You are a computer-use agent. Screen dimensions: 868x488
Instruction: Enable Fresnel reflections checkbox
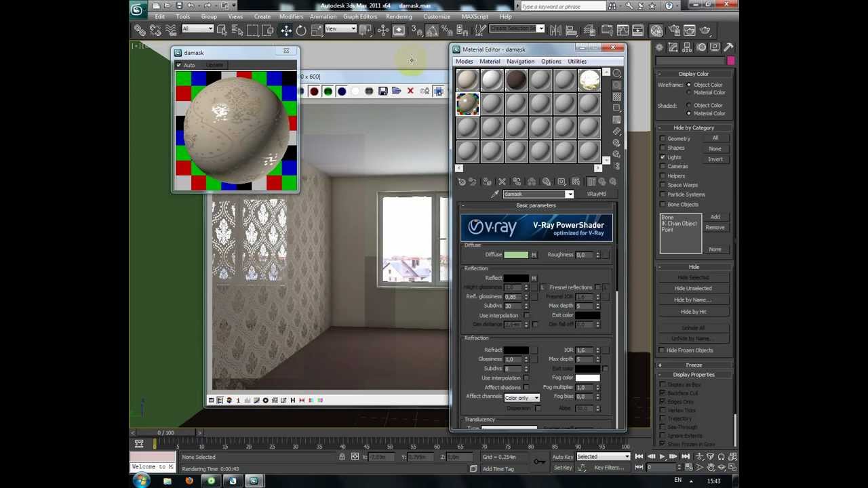[x=597, y=287]
